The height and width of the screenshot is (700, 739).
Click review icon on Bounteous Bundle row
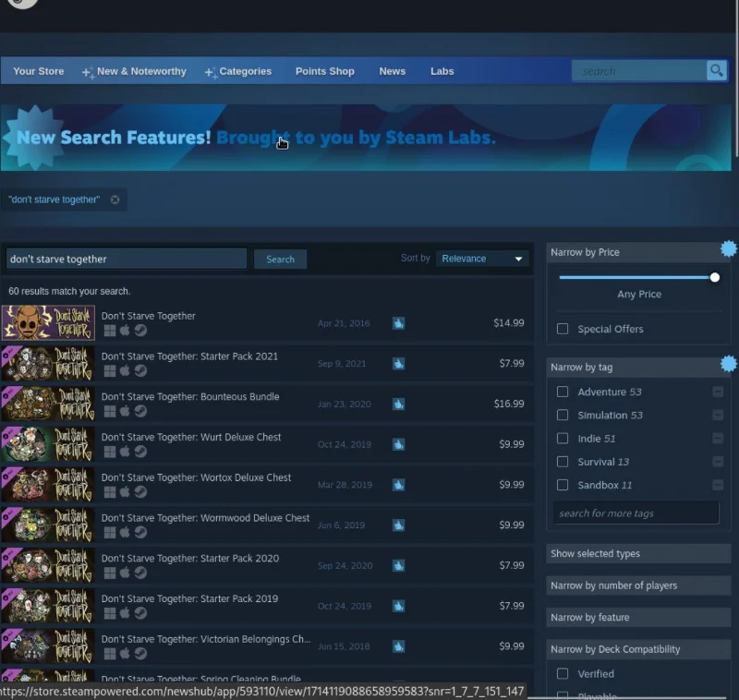399,404
